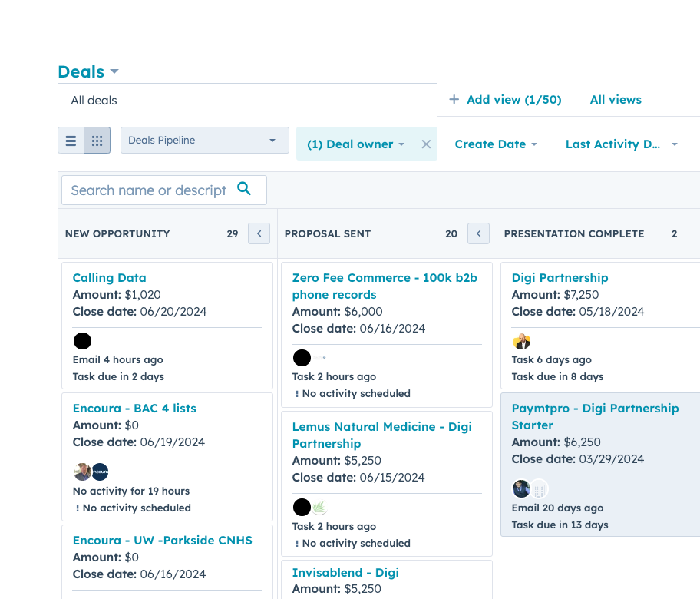Click the plus icon beside Add view

coord(454,99)
